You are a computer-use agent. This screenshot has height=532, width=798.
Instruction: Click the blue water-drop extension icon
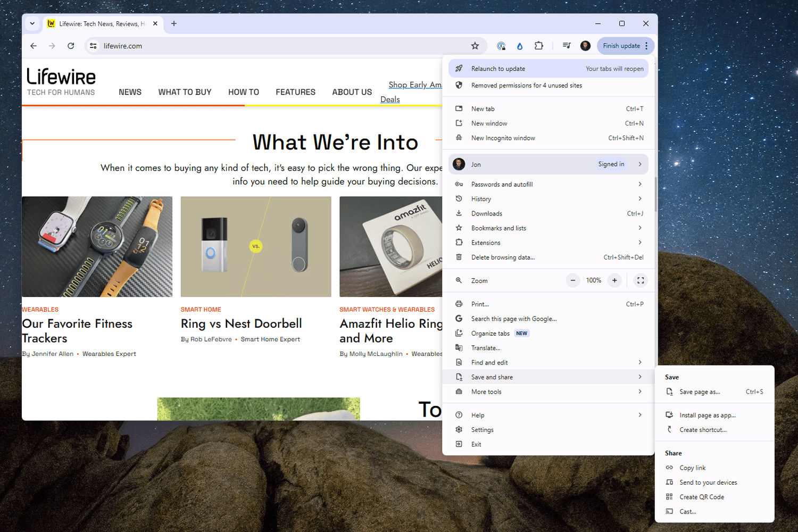[520, 46]
